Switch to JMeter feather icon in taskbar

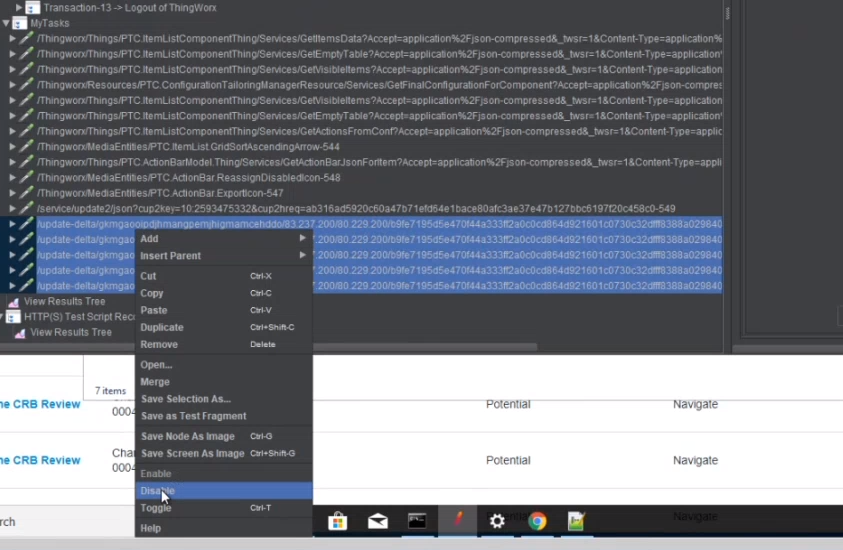pyautogui.click(x=458, y=520)
